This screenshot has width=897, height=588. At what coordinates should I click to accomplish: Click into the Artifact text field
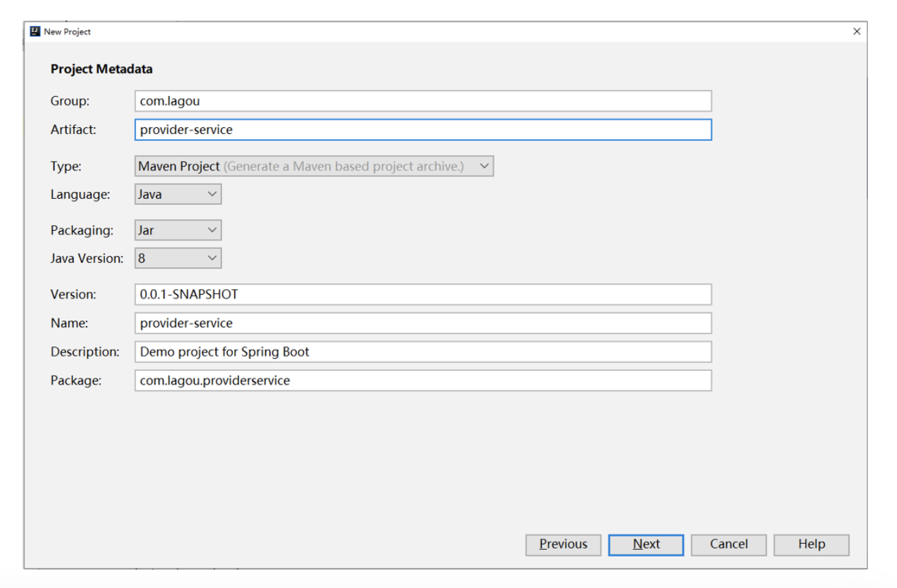click(x=423, y=130)
